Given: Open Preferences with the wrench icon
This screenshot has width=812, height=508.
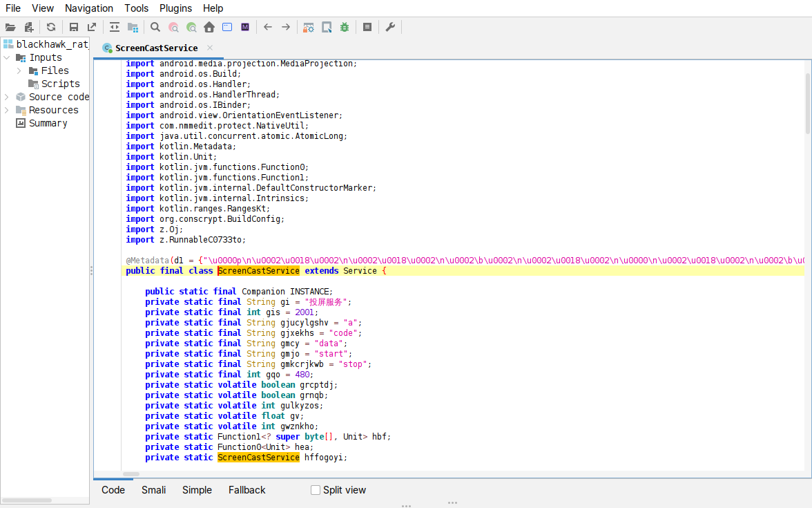Looking at the screenshot, I should [x=391, y=28].
